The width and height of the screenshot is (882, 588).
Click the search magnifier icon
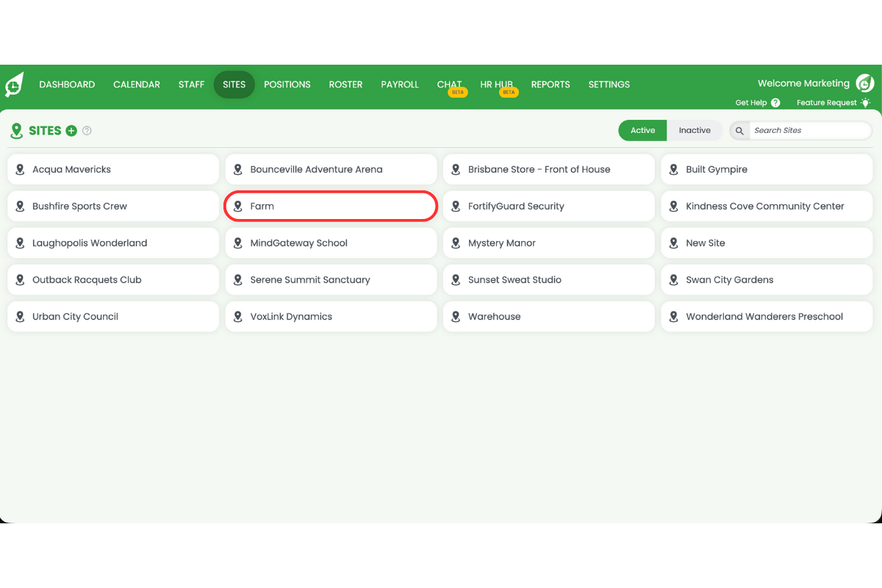[739, 130]
